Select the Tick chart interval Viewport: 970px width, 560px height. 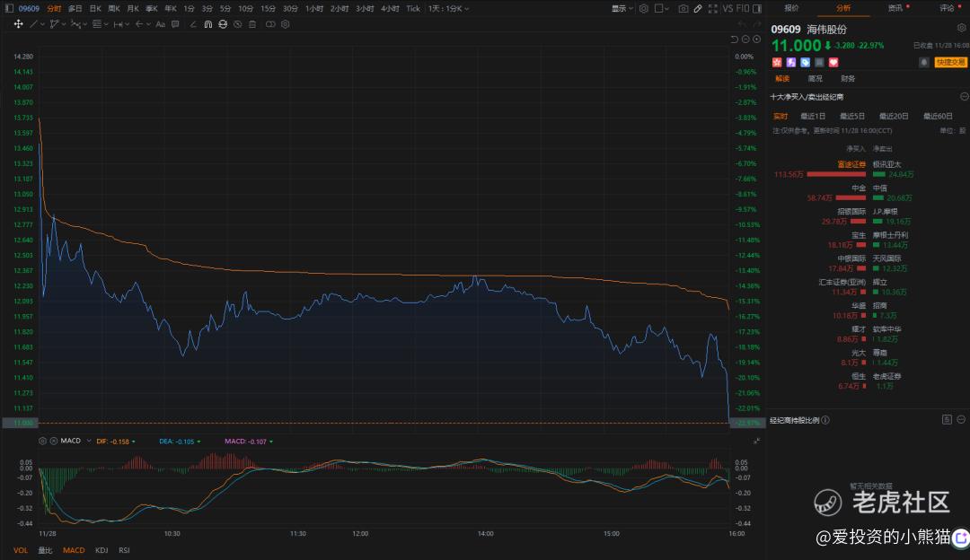coord(413,9)
